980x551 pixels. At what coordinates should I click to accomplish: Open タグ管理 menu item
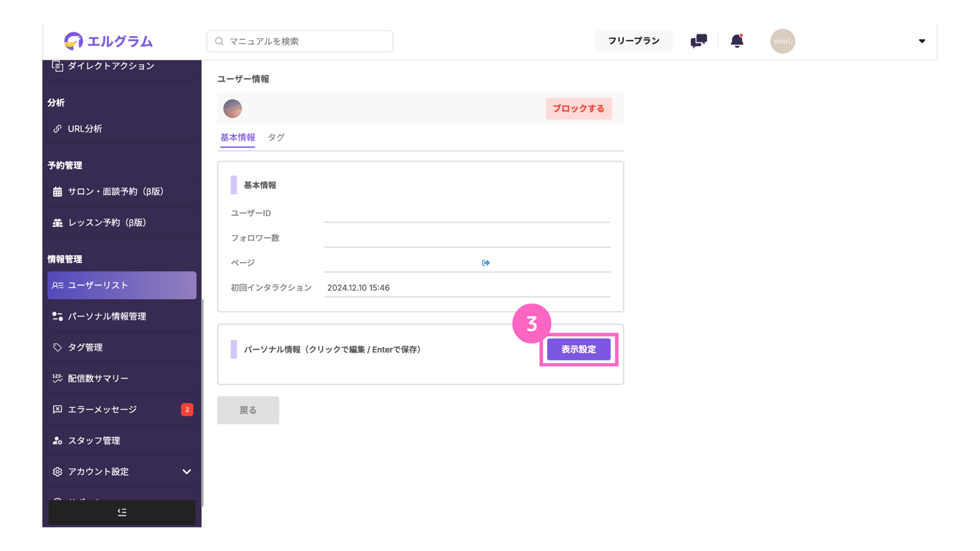tap(122, 347)
